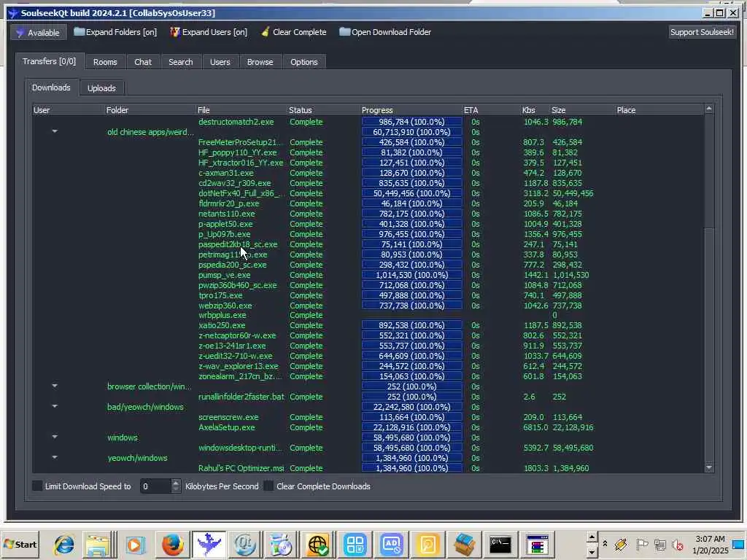Select the Downloads sub-tab

(51, 87)
